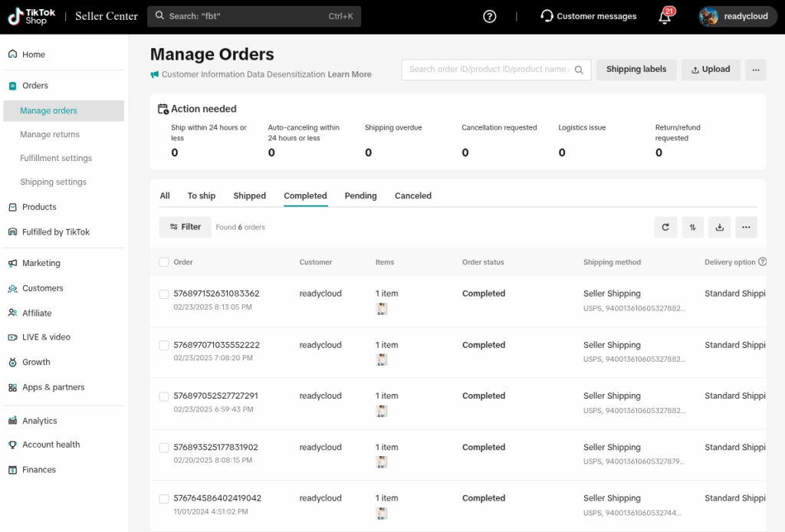Open the notifications bell icon
Viewport: 785px width, 532px height.
click(665, 17)
